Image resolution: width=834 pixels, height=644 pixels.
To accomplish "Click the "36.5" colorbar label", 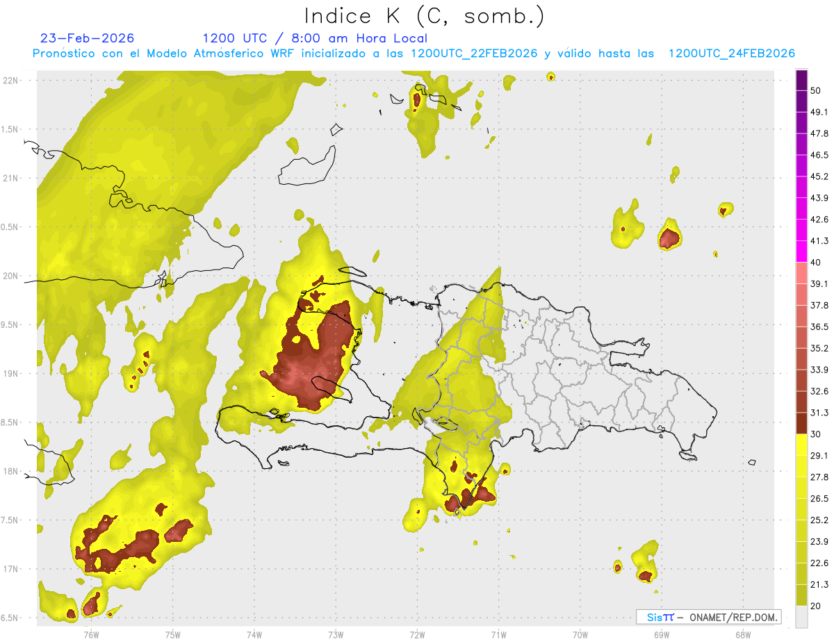I will pos(819,327).
